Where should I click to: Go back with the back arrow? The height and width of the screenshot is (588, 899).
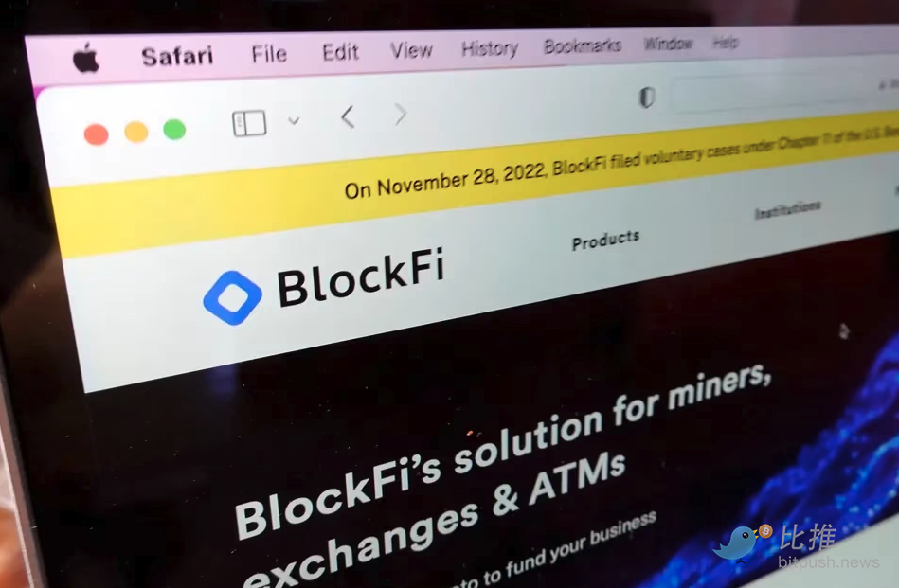348,116
